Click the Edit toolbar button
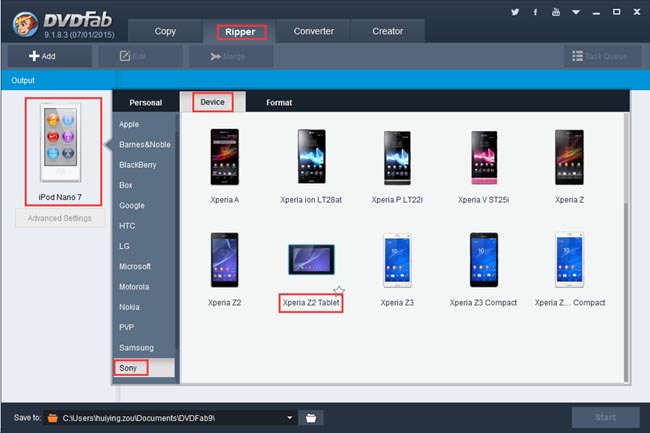The width and height of the screenshot is (650, 433). point(141,56)
